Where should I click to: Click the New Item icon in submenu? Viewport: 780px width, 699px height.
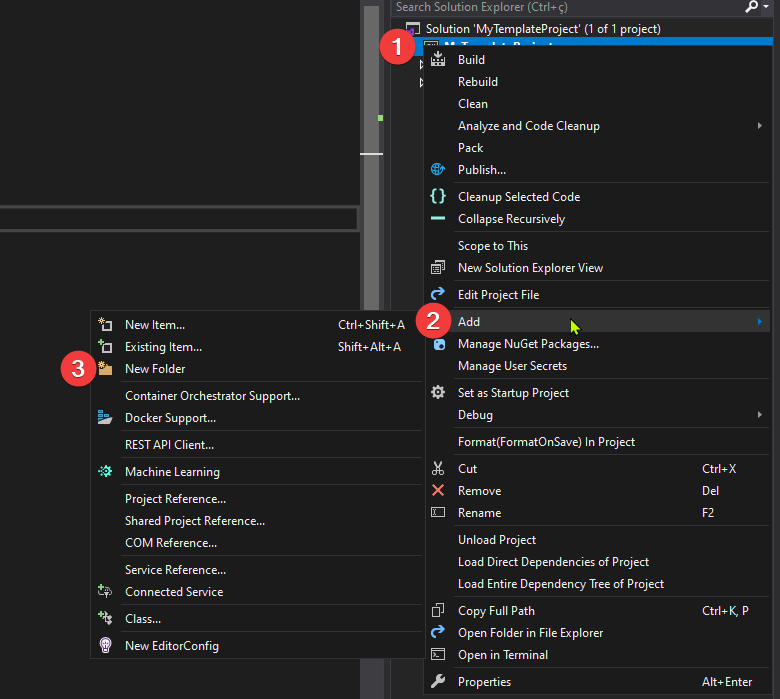pyautogui.click(x=105, y=324)
